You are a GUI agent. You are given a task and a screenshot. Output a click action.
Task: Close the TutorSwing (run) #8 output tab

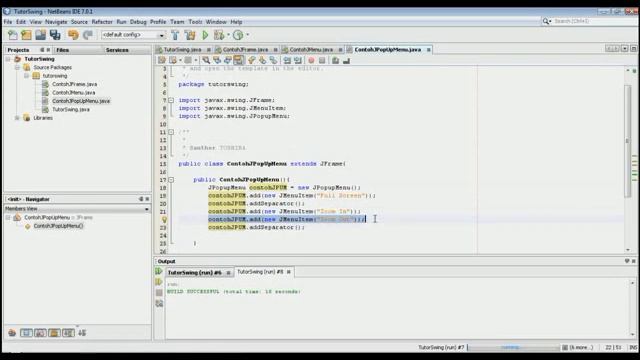(289, 272)
